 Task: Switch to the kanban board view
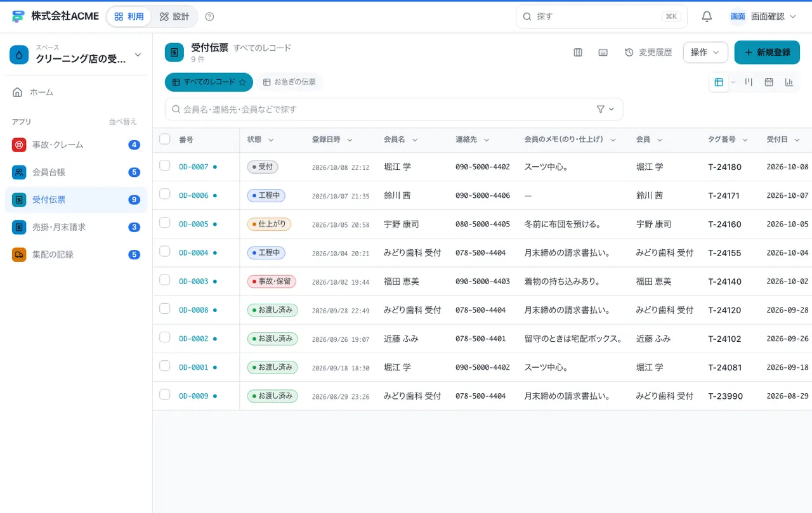tap(749, 82)
